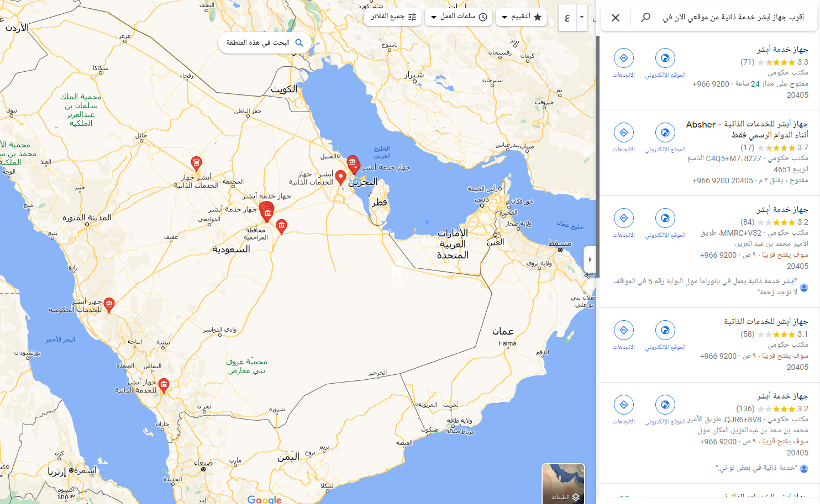Screen dimensions: 820x504
Task: Click البحث في هذه المنطقة search this area button
Action: click(265, 43)
